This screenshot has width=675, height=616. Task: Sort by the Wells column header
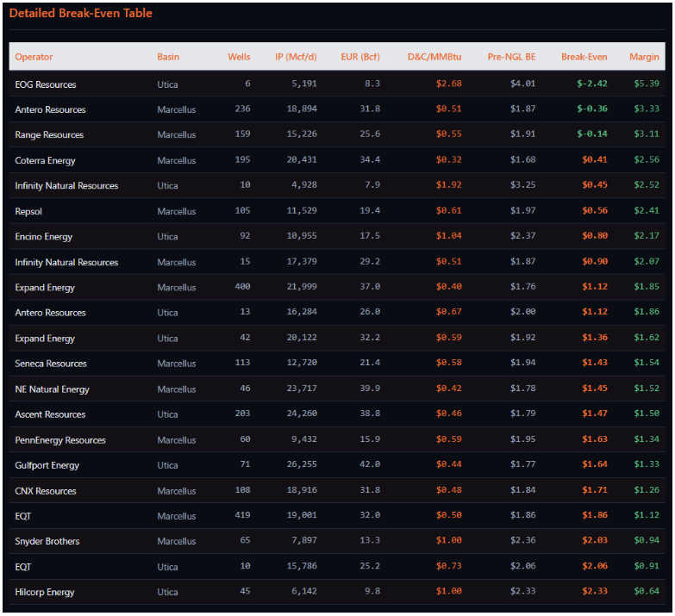tap(239, 57)
